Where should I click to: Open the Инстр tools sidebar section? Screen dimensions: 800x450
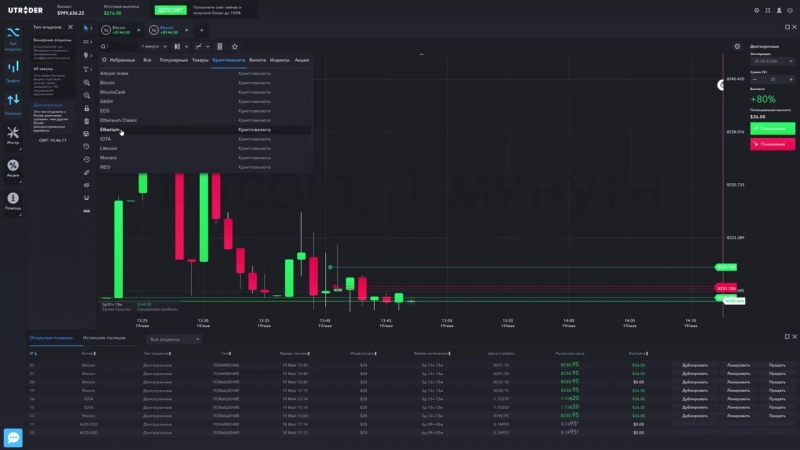[13, 136]
